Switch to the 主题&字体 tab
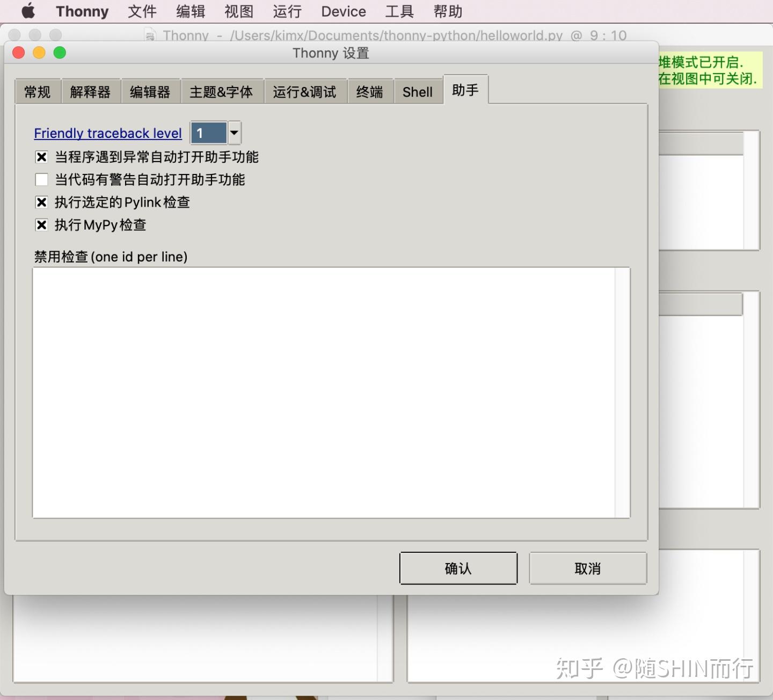 pos(221,92)
